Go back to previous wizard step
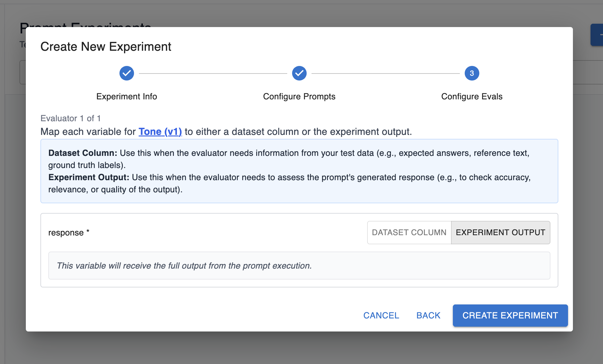The height and width of the screenshot is (364, 603). pyautogui.click(x=428, y=315)
